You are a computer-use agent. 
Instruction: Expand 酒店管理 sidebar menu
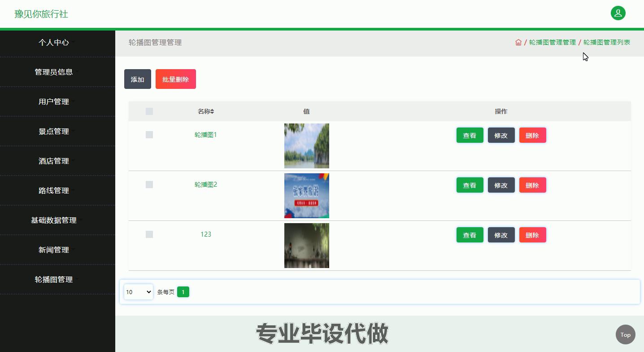point(57,161)
